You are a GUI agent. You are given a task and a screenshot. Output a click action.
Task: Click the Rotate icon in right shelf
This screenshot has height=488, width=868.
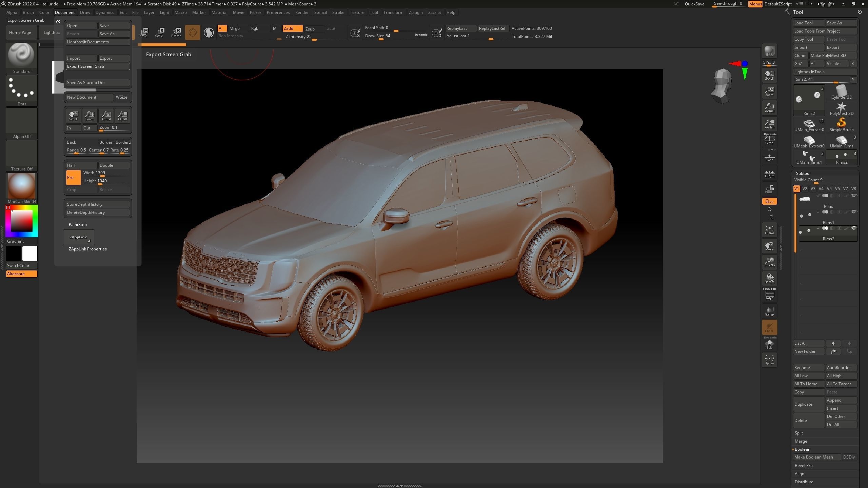coord(769,279)
